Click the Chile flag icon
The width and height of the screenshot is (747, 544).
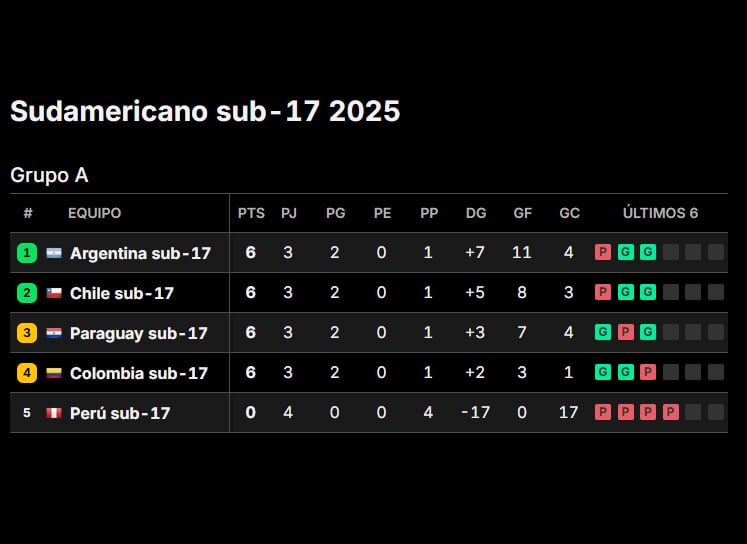(x=54, y=293)
